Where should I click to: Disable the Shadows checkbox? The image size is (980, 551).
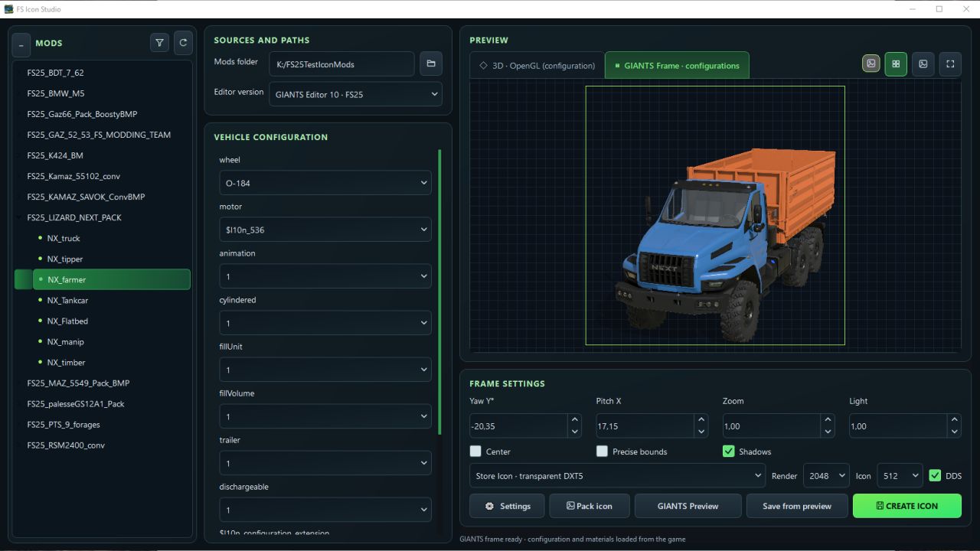729,452
